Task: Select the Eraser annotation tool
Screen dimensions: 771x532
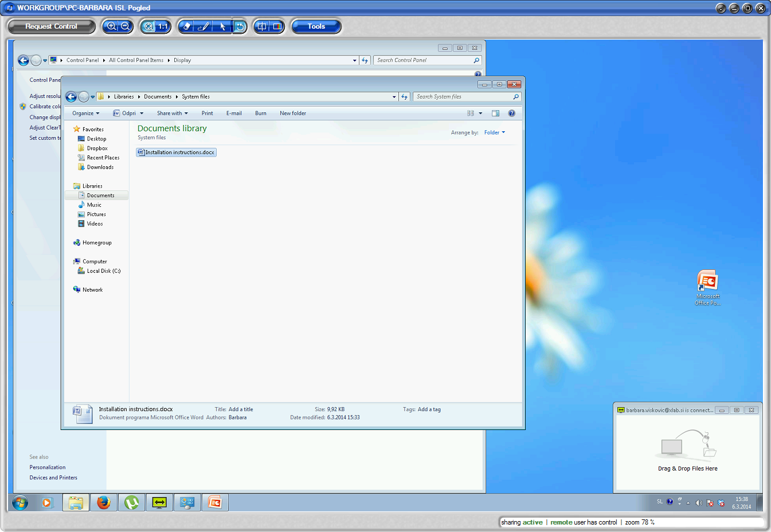Action: (x=187, y=26)
